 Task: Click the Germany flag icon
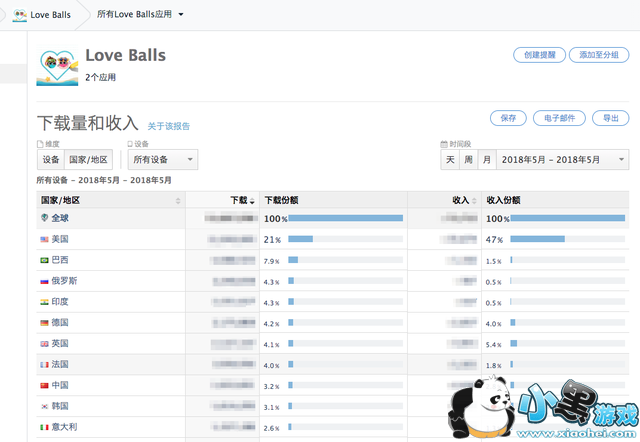coord(44,323)
